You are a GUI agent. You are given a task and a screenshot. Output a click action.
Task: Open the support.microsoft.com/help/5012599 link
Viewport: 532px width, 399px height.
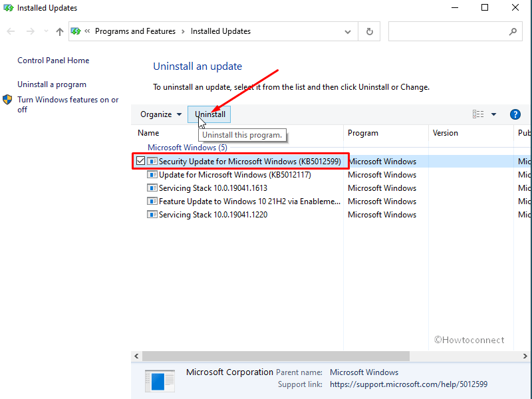pos(408,384)
